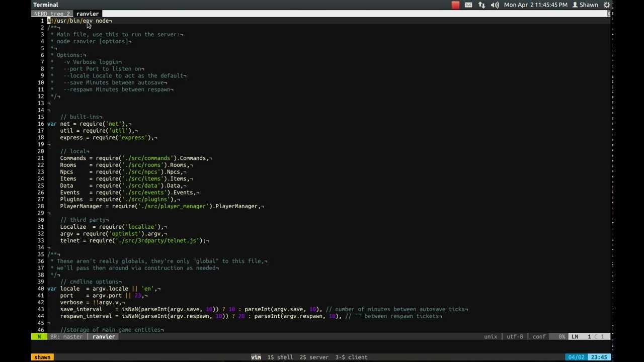Click the PlayerManager require line

coord(162,206)
